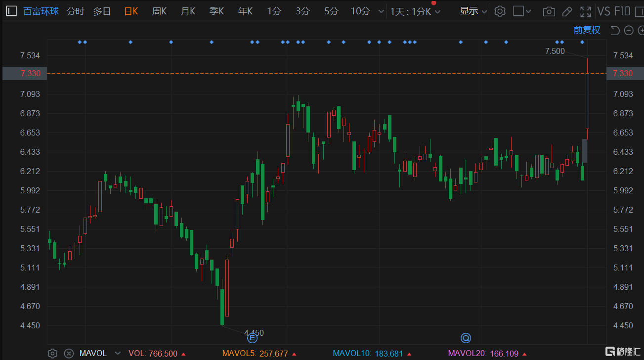Image resolution: width=644 pixels, height=360 pixels.
Task: Click the Q marker on the time axis
Action: 466,338
